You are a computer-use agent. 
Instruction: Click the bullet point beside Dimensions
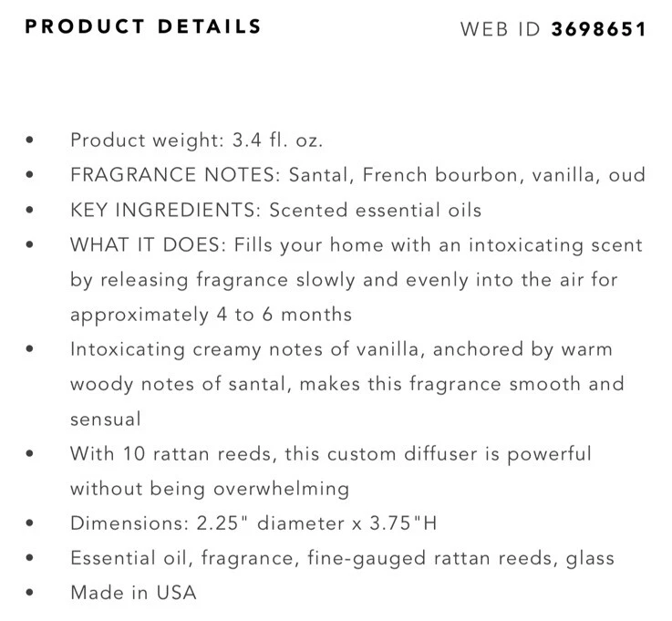[31, 524]
